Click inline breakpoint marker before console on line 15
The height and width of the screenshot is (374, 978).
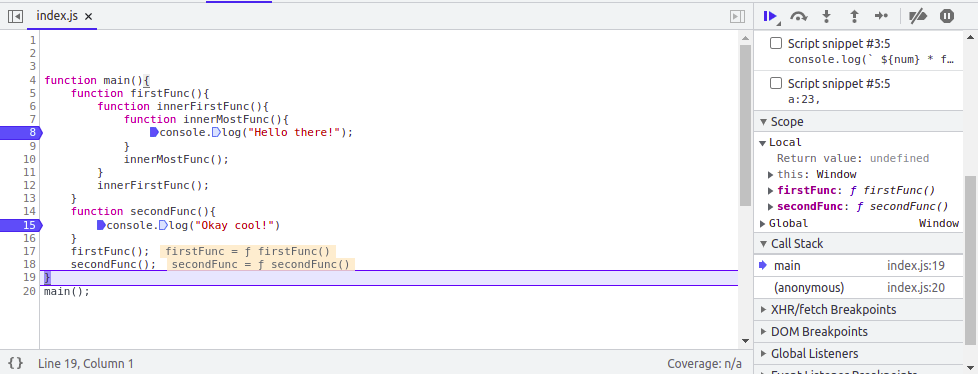pos(101,225)
